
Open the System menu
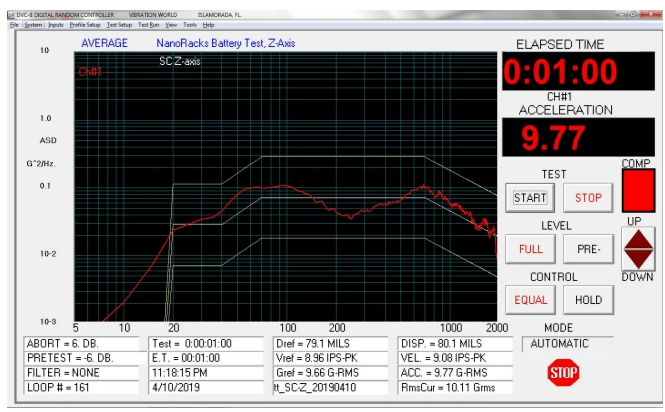tap(33, 24)
